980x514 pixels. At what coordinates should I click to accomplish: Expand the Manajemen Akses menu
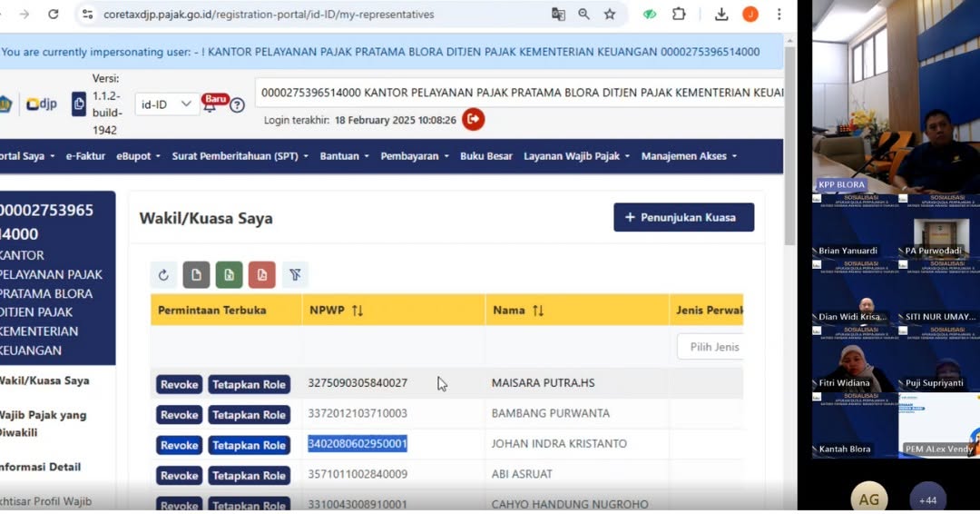[689, 156]
